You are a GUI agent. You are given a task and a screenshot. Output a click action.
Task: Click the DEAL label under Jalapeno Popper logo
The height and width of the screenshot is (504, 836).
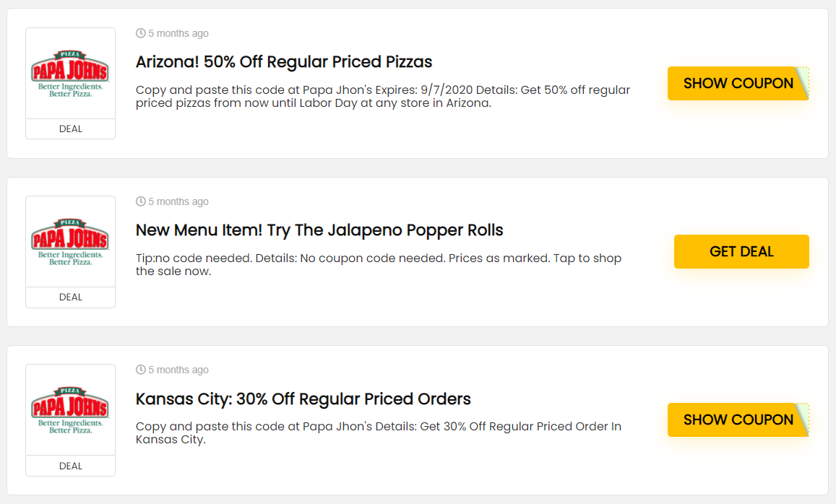coord(70,297)
